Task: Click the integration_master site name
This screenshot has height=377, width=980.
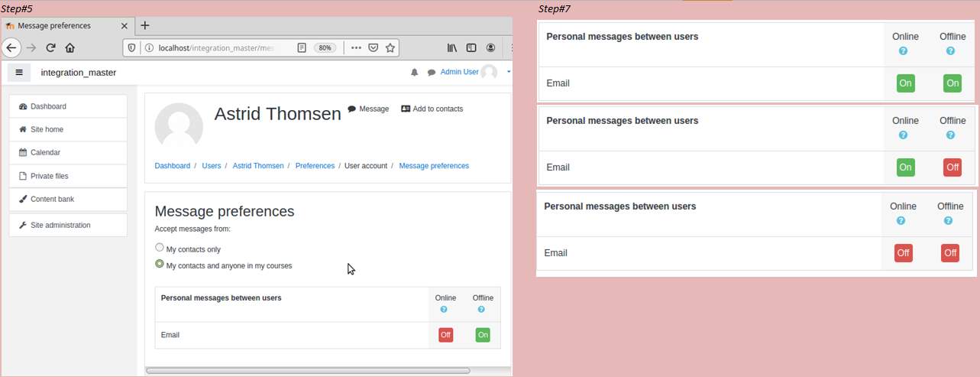Action: pyautogui.click(x=79, y=73)
